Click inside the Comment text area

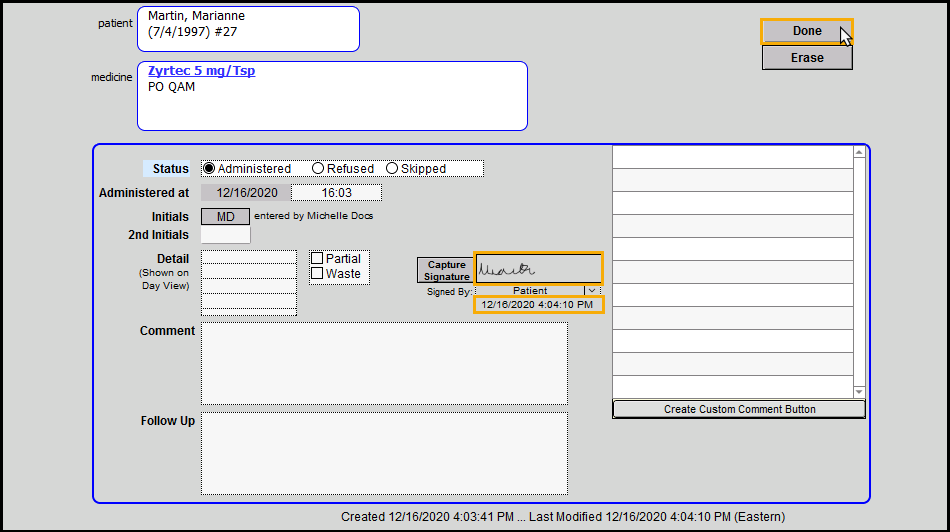[x=384, y=363]
